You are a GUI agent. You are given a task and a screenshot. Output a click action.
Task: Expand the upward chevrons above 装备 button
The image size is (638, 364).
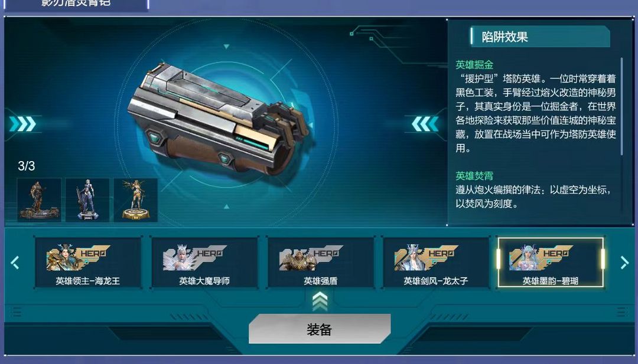coord(320,302)
